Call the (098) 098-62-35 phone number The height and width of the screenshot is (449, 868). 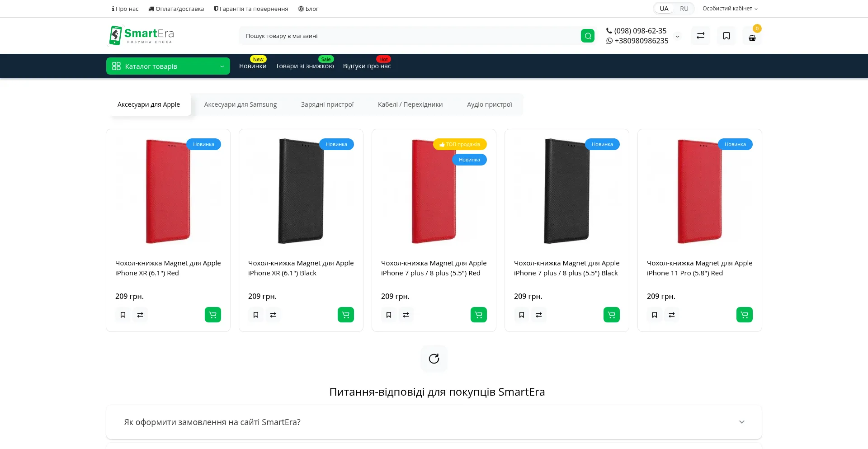(637, 31)
